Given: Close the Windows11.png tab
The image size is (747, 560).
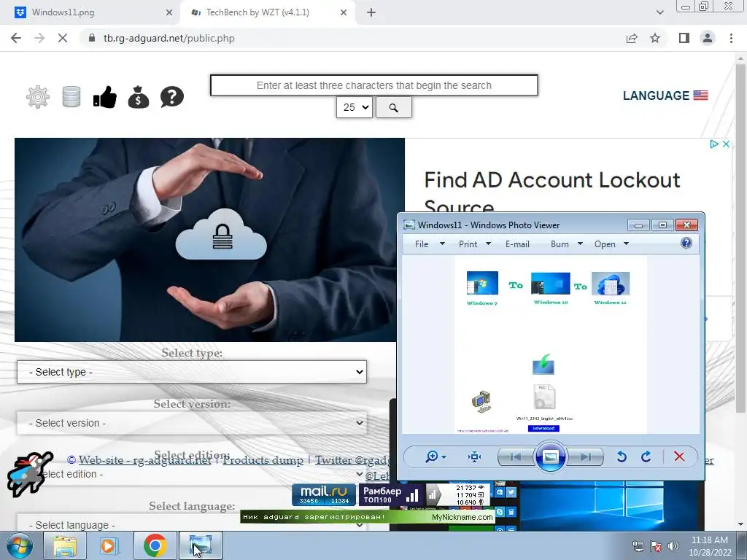Looking at the screenshot, I should point(169,12).
